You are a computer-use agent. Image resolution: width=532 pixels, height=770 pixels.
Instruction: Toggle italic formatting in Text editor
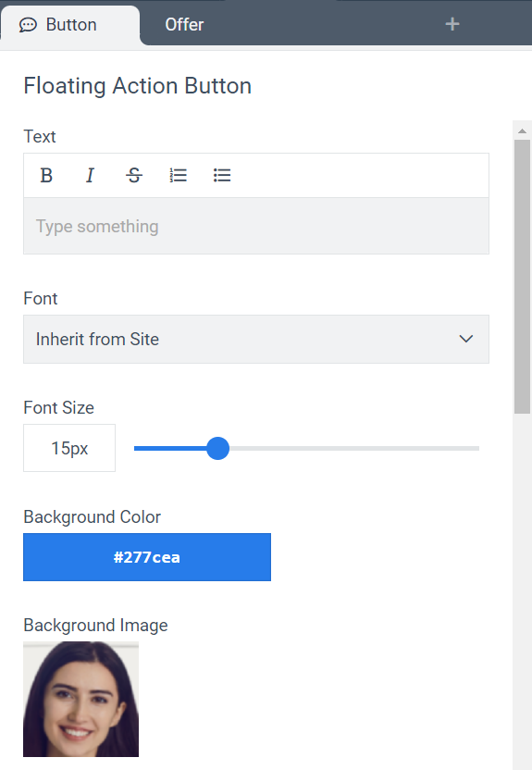click(x=90, y=175)
